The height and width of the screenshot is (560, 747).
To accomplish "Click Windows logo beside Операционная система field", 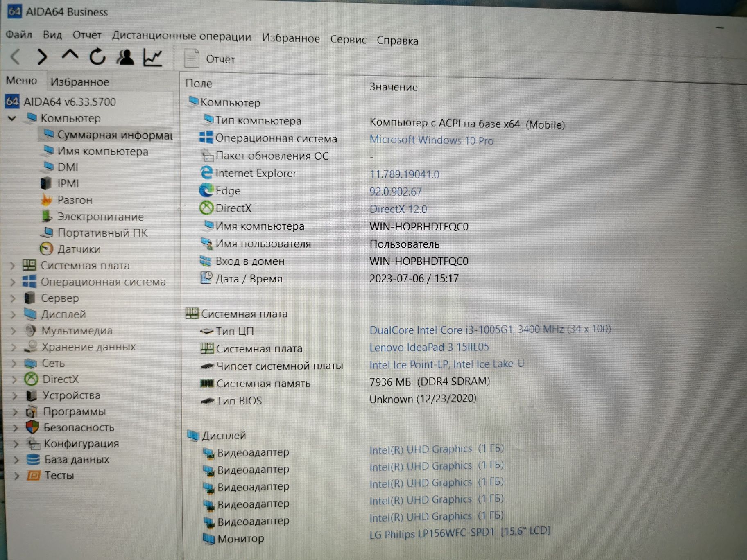I will pos(206,138).
